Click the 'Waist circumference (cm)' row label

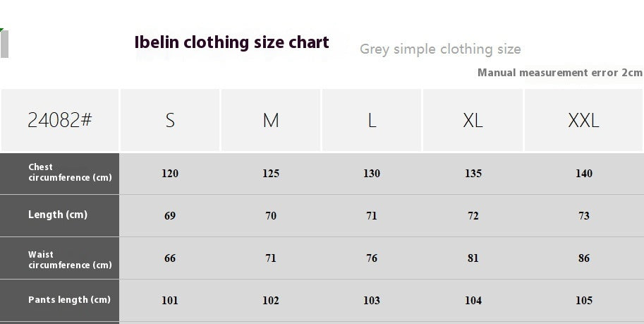point(70,260)
